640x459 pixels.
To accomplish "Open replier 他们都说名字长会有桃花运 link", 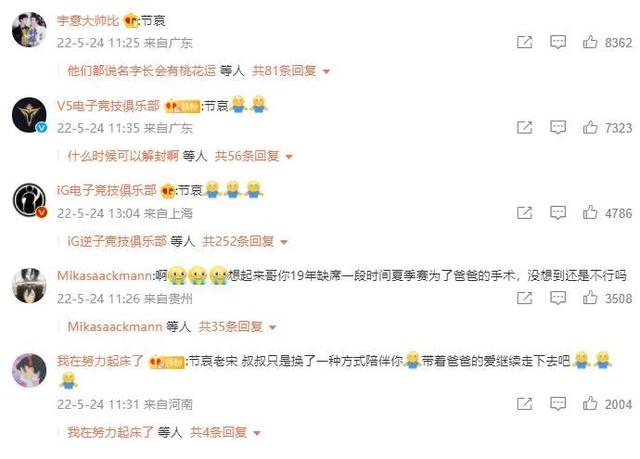I will point(142,71).
